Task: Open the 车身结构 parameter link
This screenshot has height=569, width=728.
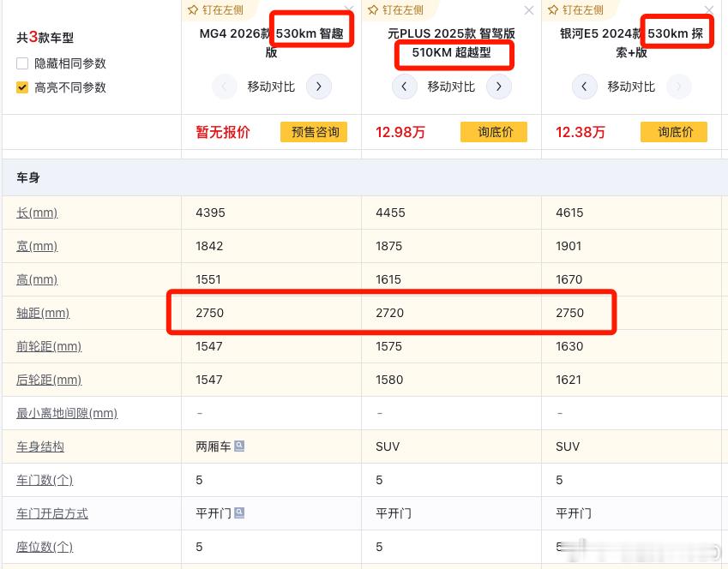Action: point(40,447)
